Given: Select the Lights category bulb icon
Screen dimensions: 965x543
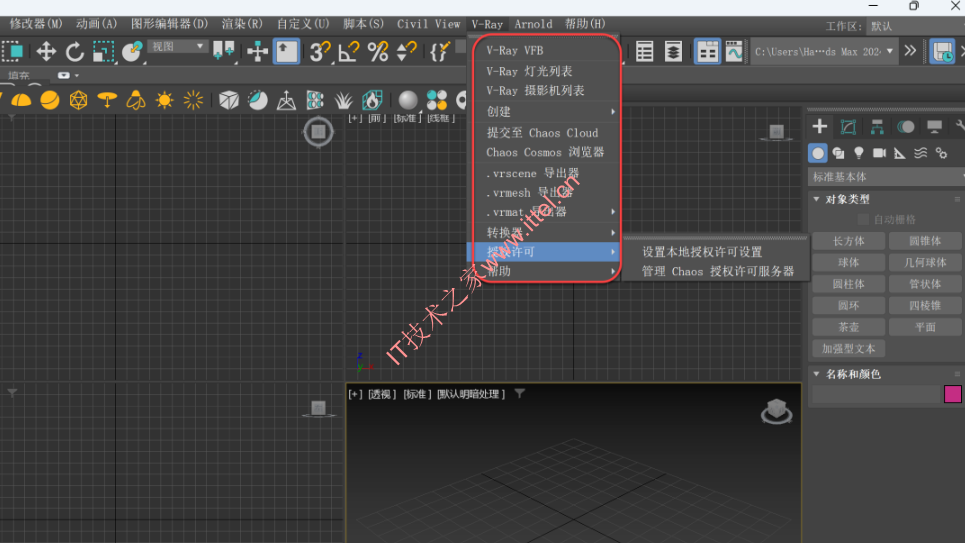Looking at the screenshot, I should 859,153.
